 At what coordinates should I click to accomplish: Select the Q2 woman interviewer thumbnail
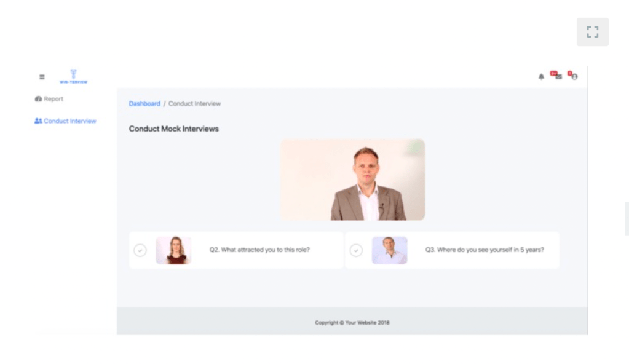point(173,250)
